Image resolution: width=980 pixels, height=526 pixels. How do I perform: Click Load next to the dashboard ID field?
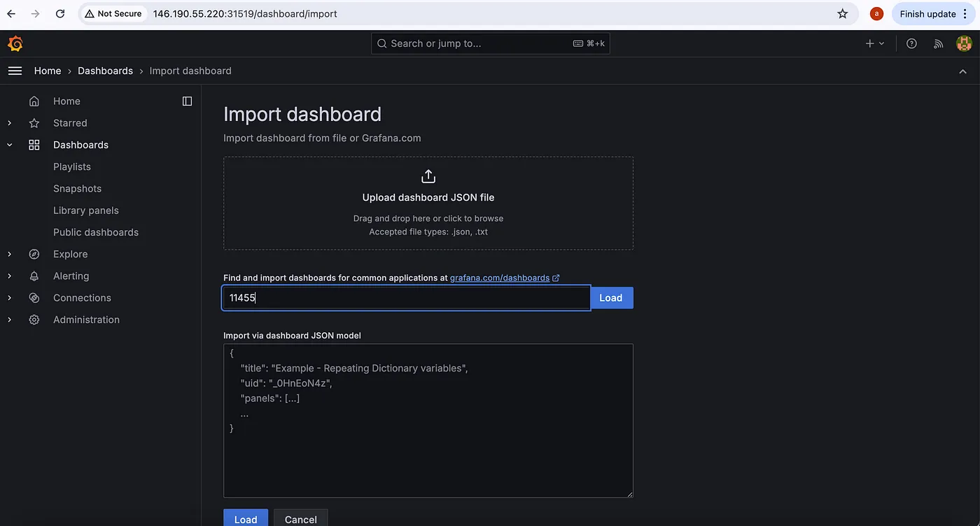[x=611, y=298]
